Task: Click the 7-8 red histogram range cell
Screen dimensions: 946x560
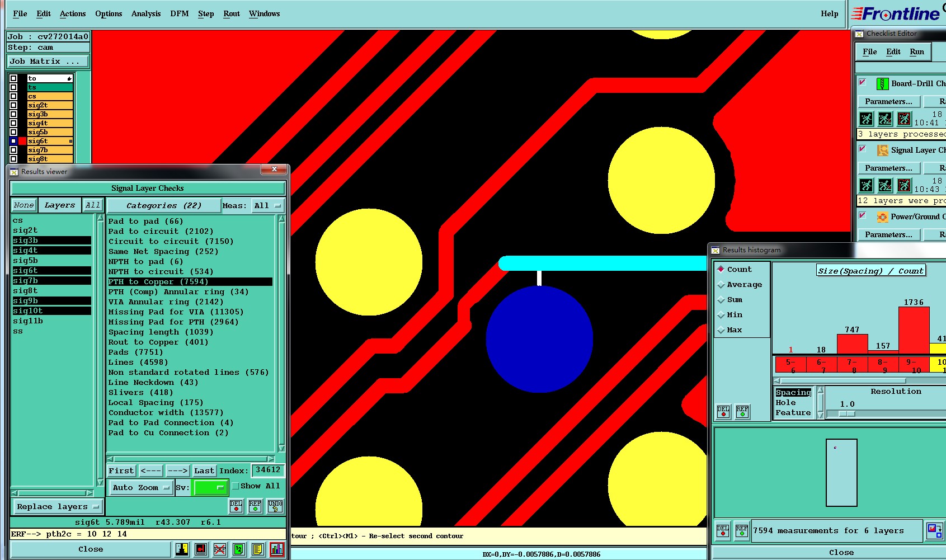Action: point(852,365)
